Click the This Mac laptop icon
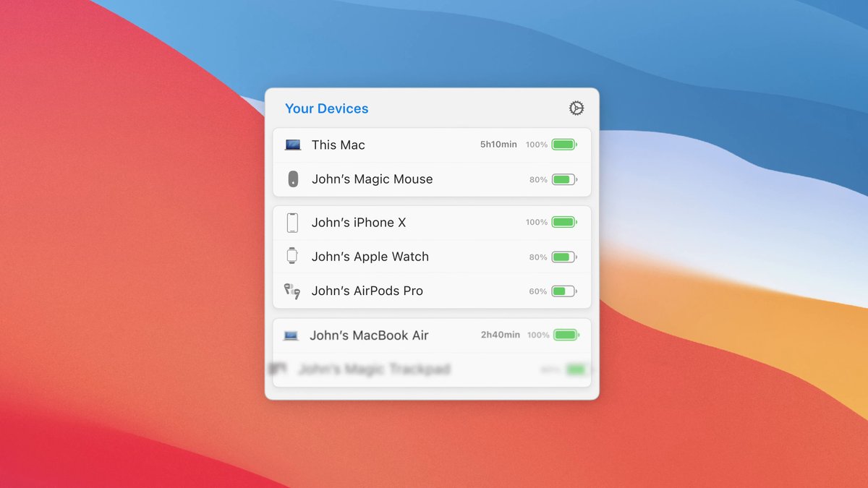The image size is (868, 488). (292, 144)
